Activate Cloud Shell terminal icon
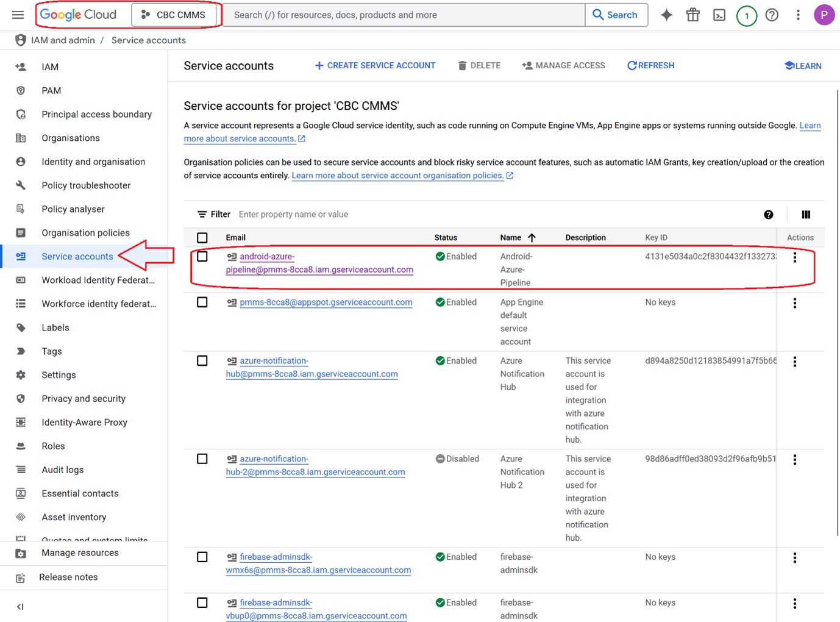840x622 pixels. 719,15
